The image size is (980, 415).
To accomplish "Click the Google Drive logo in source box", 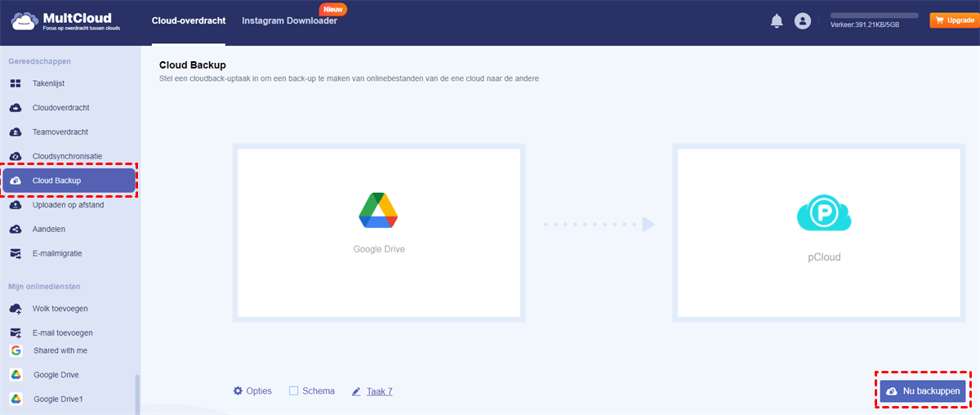I will coord(379,210).
